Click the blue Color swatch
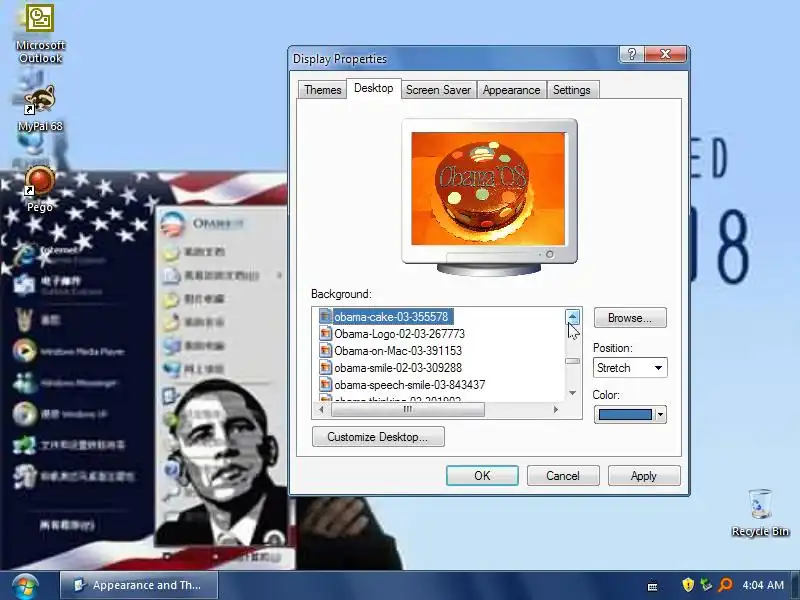 (x=625, y=414)
